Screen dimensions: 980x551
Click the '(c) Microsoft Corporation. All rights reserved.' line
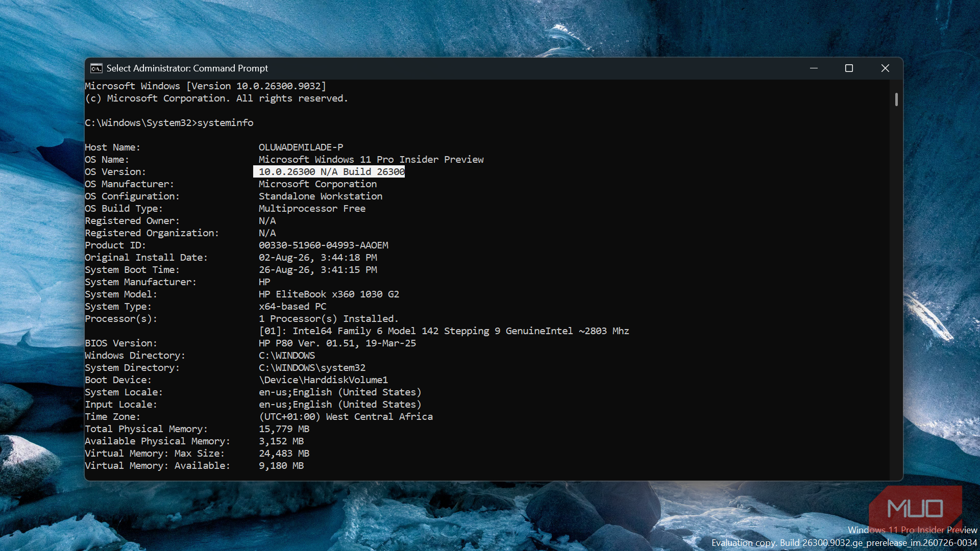(x=216, y=98)
